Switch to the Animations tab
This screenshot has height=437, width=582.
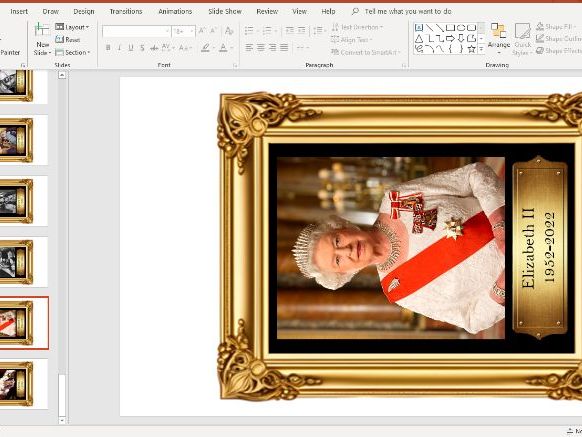[x=175, y=12]
